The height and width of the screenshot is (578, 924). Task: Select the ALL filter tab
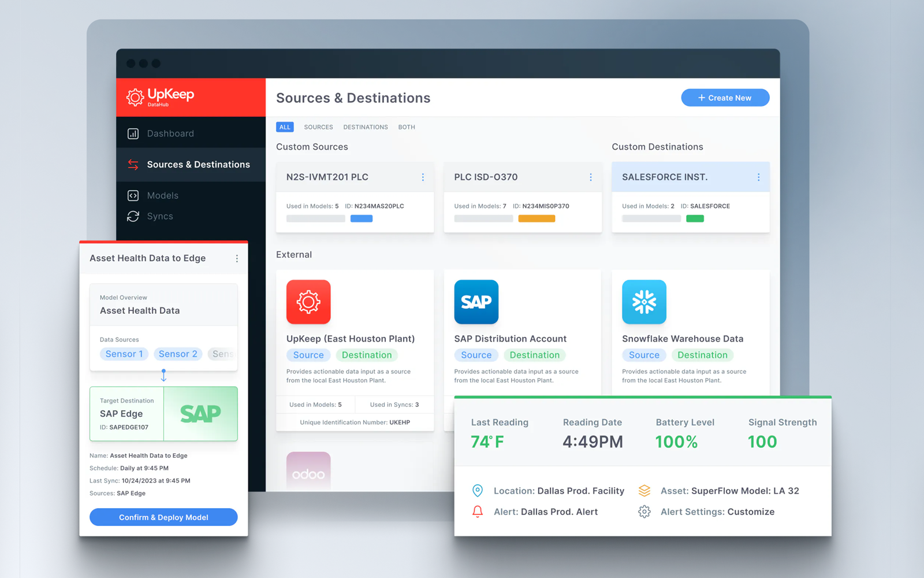click(x=285, y=127)
